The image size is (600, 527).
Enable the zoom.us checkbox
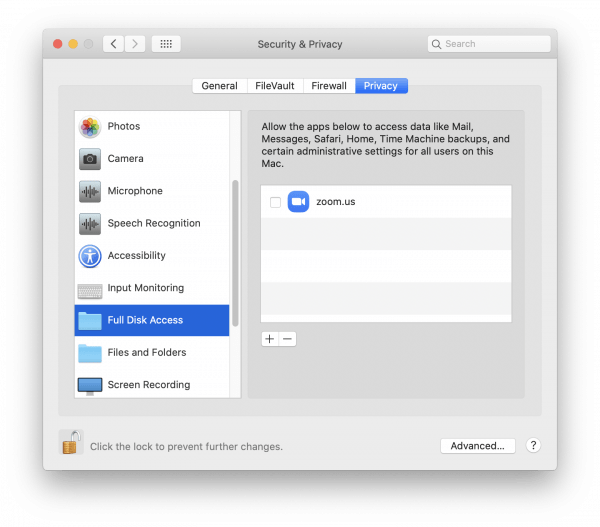pos(275,202)
